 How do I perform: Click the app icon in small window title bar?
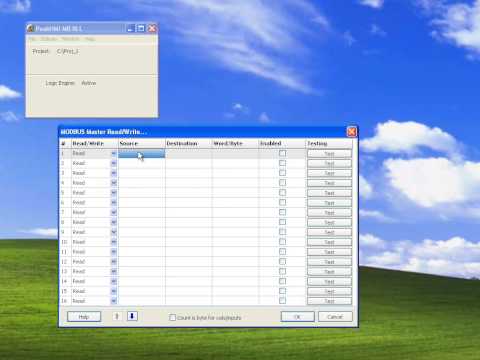tap(31, 28)
